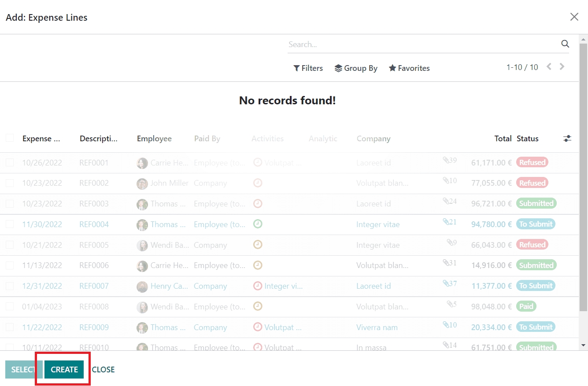Open the column options adjust icon
The image size is (588, 386).
[x=567, y=139]
